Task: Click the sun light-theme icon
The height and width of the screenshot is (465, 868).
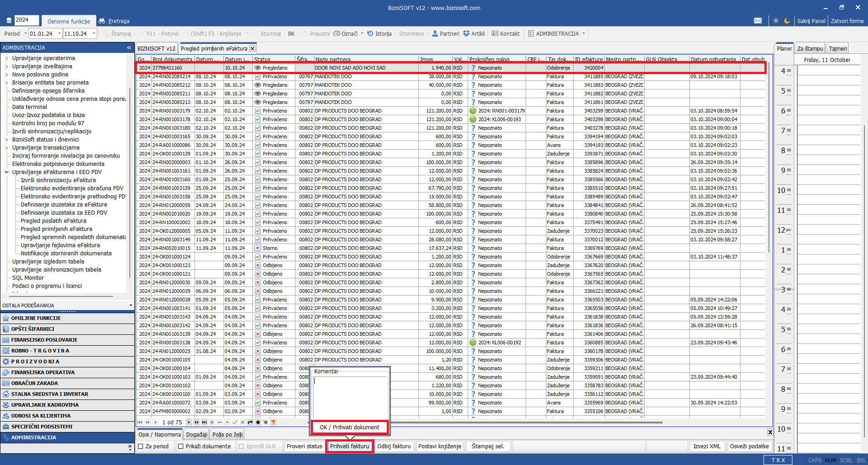Action: point(776,21)
